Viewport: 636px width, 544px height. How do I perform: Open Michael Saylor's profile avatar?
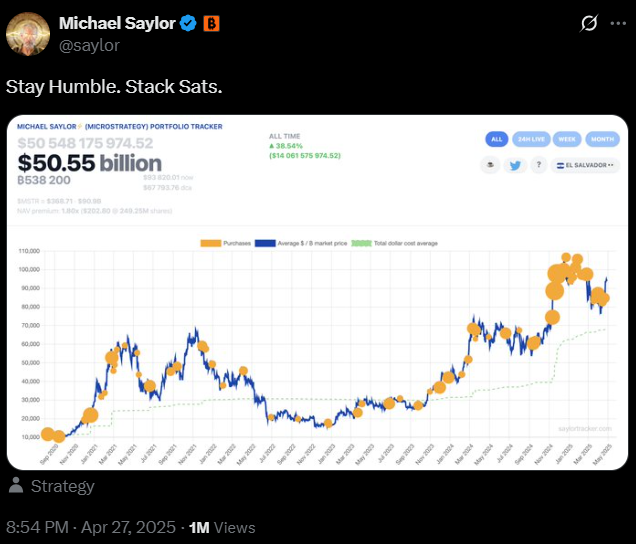(28, 34)
